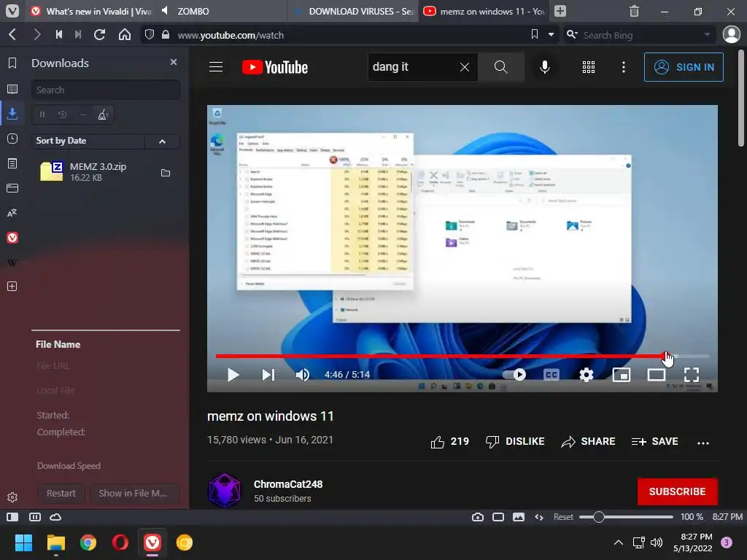Viewport: 747px width, 560px height.
Task: Switch to DOWNLOAD VIRUSES search tab
Action: point(352,11)
